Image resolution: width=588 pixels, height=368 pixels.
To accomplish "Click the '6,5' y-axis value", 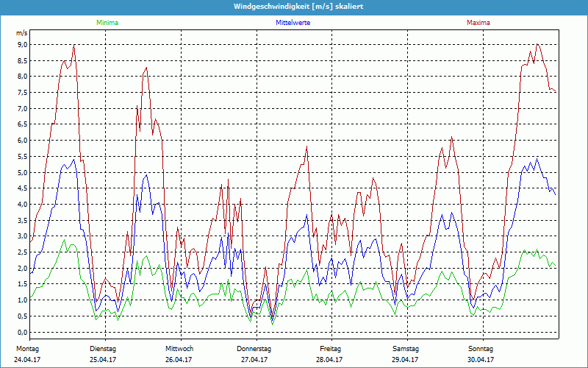I will (x=23, y=124).
